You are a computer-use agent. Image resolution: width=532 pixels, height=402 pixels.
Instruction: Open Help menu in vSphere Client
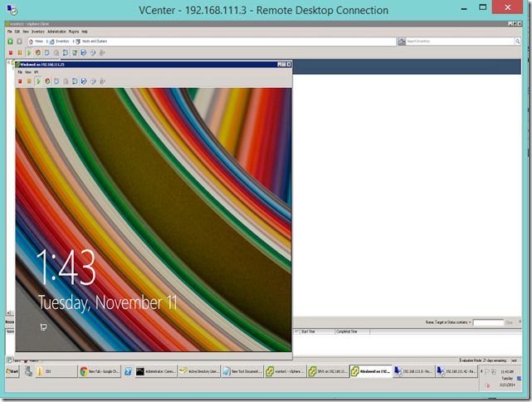click(85, 32)
